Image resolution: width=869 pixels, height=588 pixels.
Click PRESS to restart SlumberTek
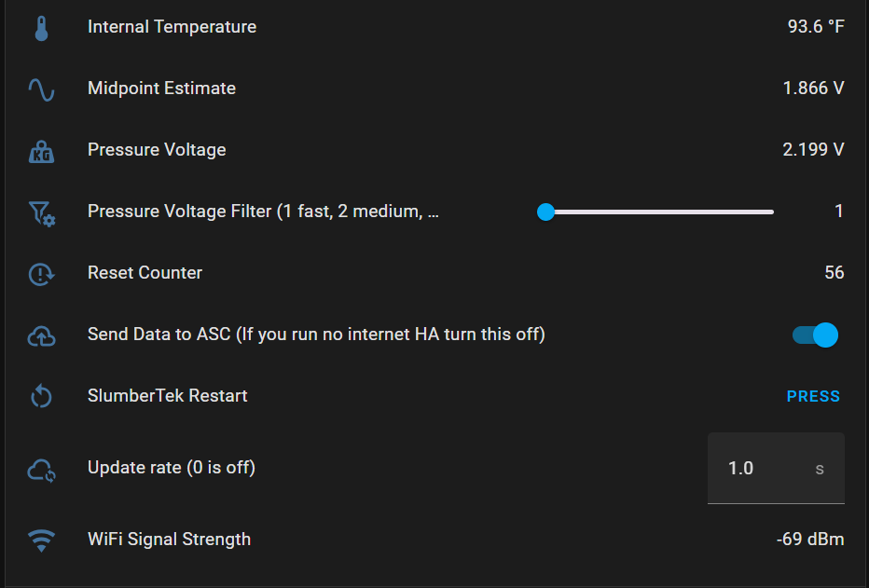[x=813, y=396]
